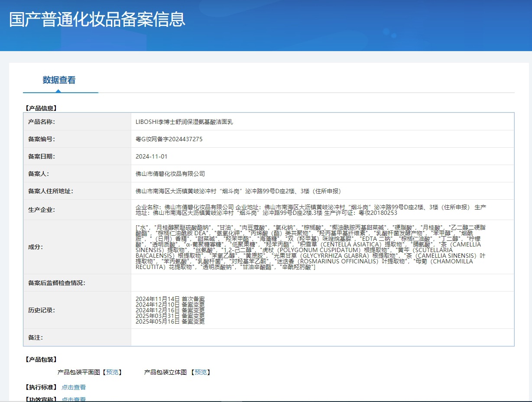
Task: Click the 备案日期 row label
Action: pos(42,156)
